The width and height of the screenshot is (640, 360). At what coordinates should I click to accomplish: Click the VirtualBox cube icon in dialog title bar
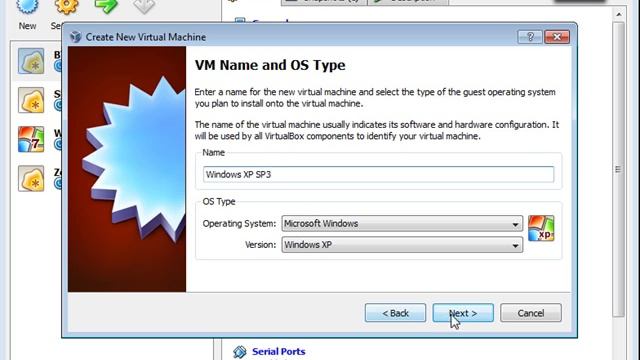76,37
